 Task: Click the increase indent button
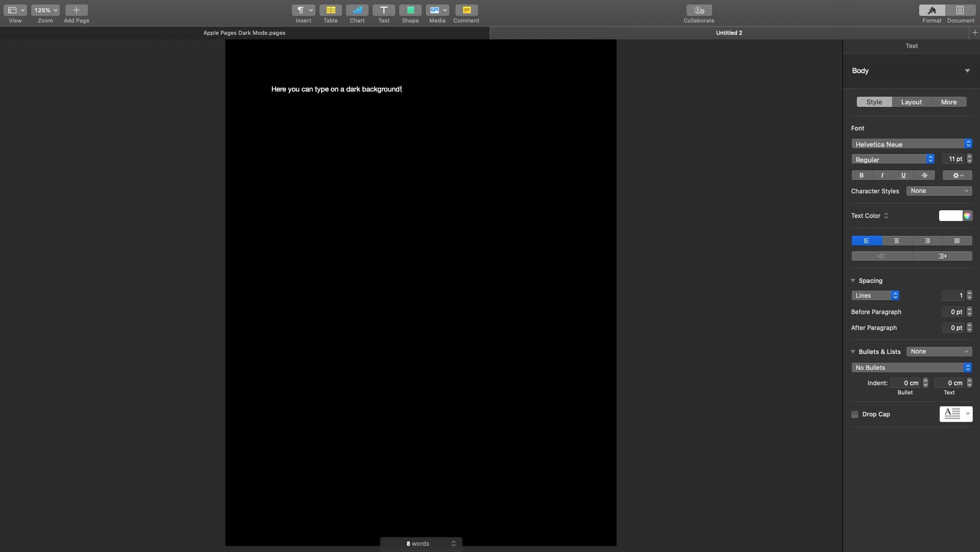pos(942,256)
